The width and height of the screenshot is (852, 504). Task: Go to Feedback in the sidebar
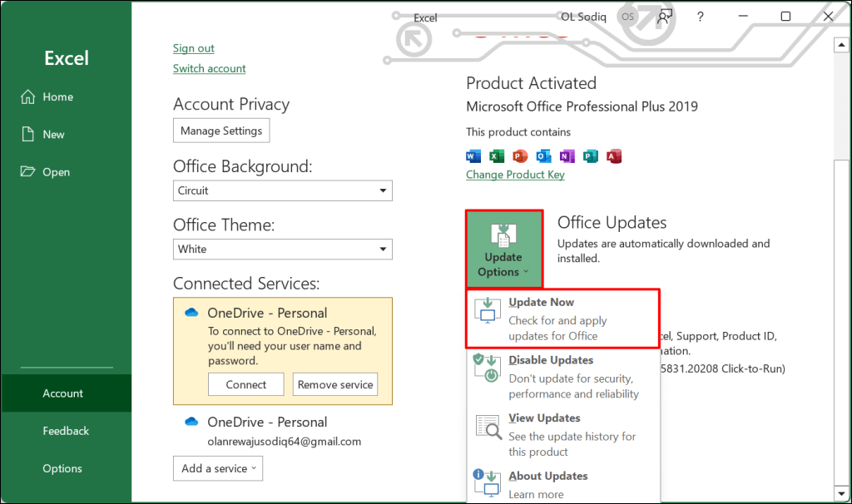(x=66, y=431)
